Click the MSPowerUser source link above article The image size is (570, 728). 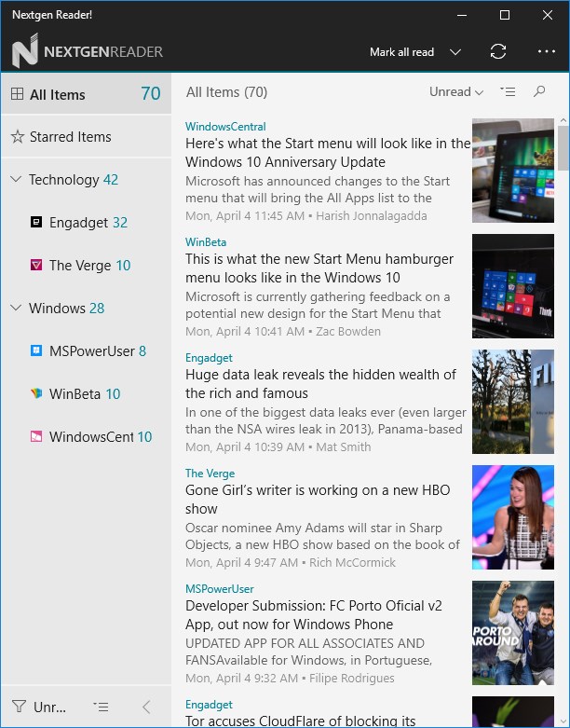tap(220, 589)
